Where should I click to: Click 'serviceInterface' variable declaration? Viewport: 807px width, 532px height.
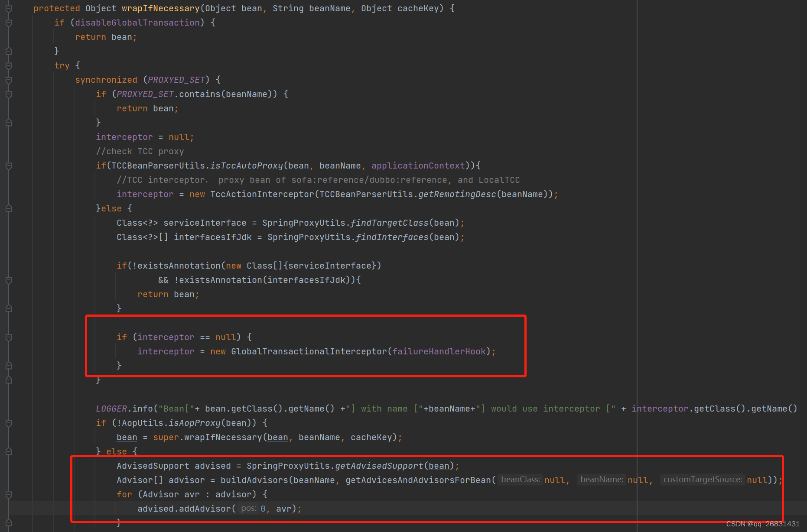coord(205,223)
